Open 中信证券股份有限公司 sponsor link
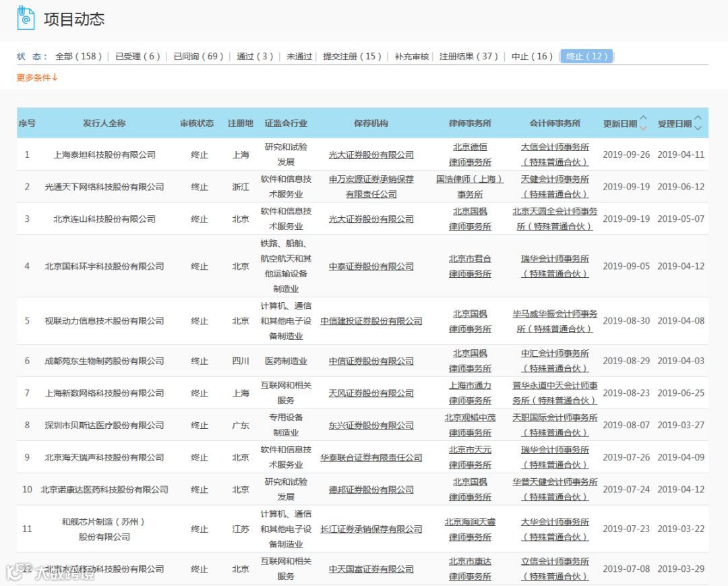The height and width of the screenshot is (586, 728). [x=371, y=361]
